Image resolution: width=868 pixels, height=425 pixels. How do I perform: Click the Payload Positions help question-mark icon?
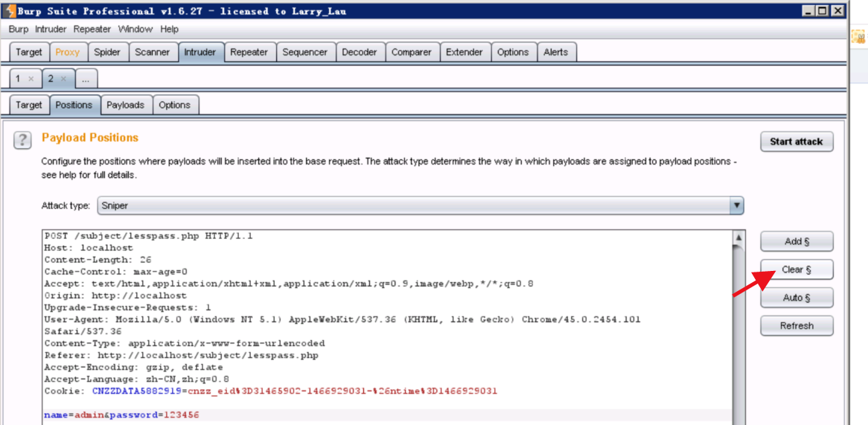point(22,141)
